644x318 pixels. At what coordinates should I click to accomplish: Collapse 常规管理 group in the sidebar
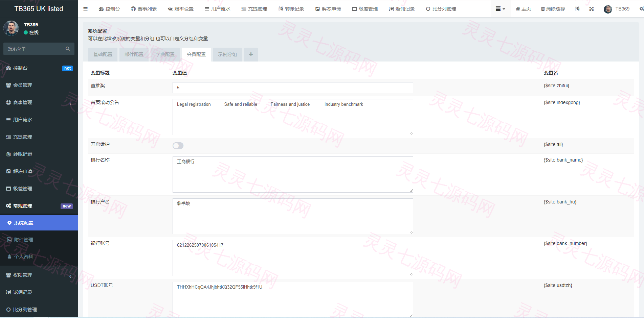coord(39,206)
